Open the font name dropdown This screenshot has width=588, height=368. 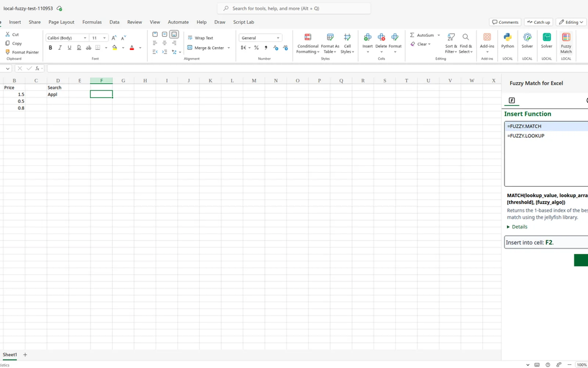pyautogui.click(x=85, y=38)
